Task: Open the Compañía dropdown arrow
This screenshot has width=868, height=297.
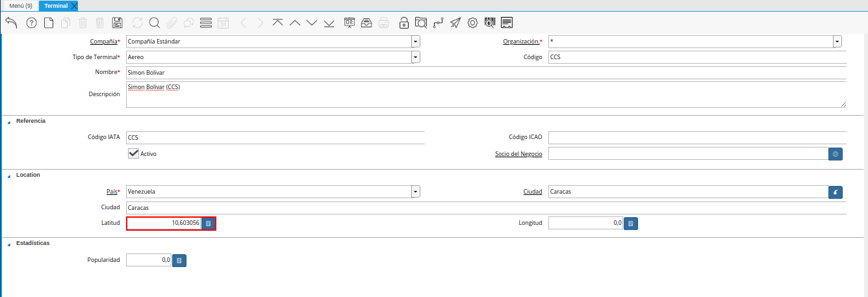Action: (415, 42)
